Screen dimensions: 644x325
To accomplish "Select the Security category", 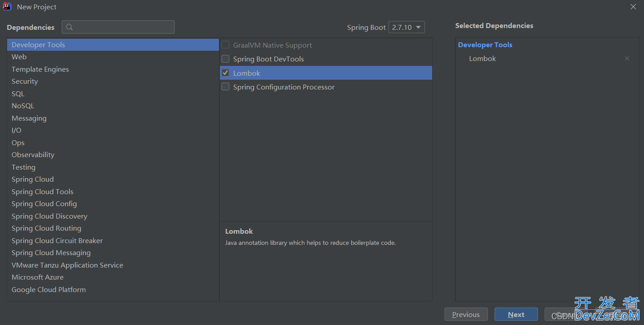I will [x=25, y=81].
